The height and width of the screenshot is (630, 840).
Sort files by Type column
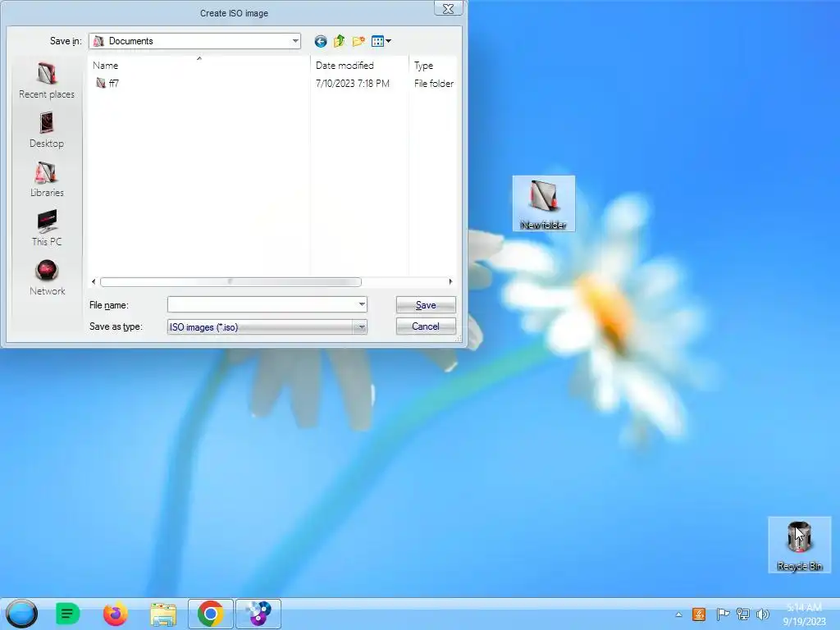point(433,66)
